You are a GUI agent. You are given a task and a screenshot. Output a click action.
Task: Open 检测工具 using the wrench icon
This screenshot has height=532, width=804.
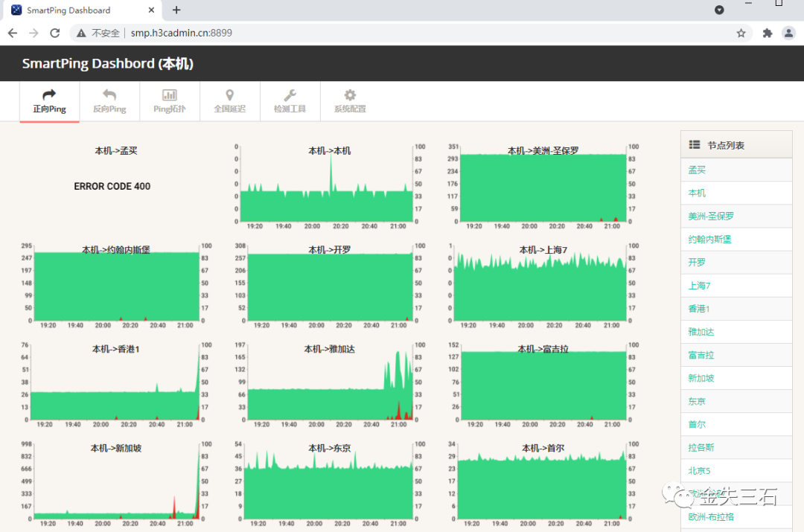coord(290,95)
